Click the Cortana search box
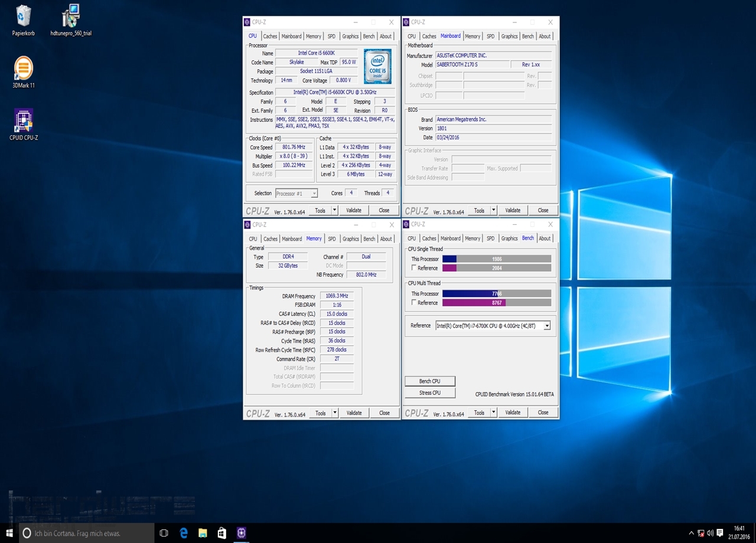This screenshot has height=543, width=756. click(87, 533)
